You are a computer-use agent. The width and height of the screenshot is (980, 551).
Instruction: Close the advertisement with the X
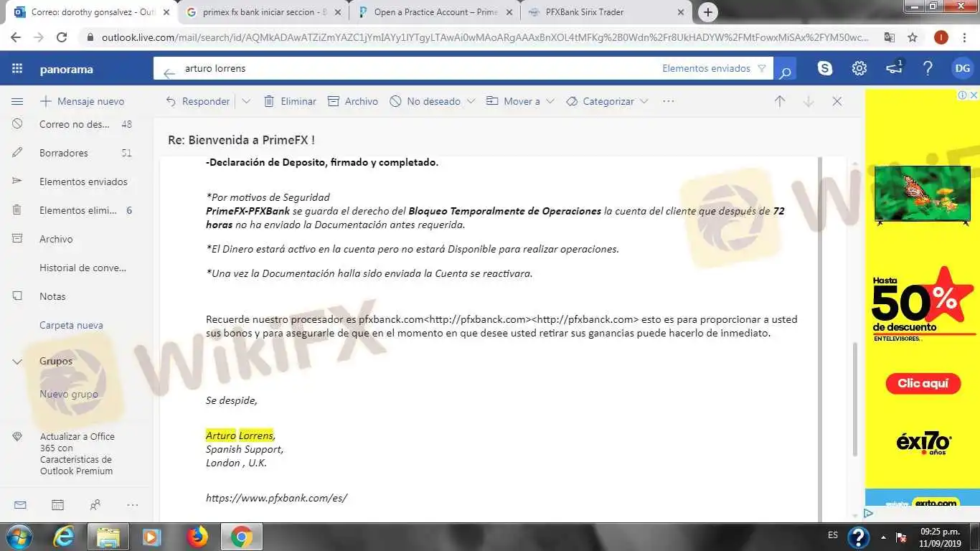[x=974, y=95]
